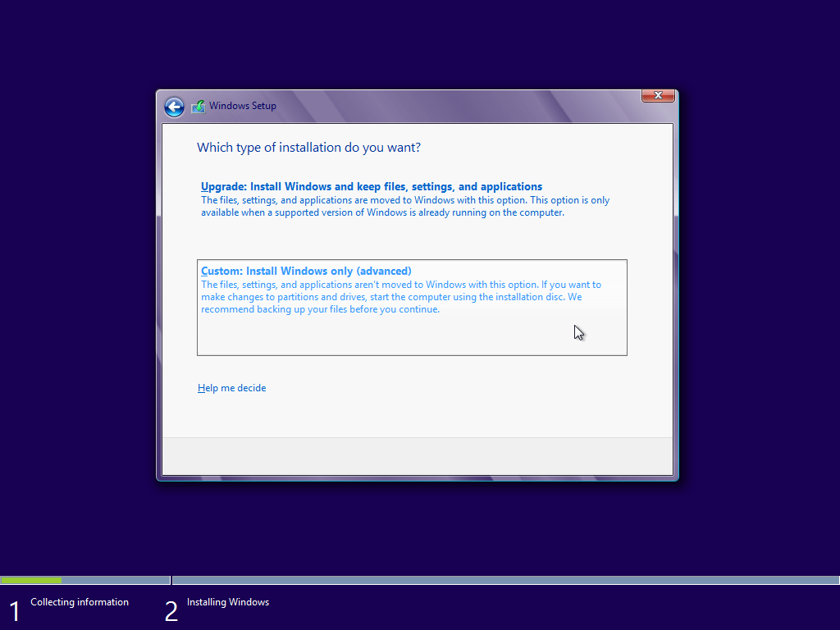Click the blue circular back button icon
840x630 pixels.
click(x=174, y=107)
